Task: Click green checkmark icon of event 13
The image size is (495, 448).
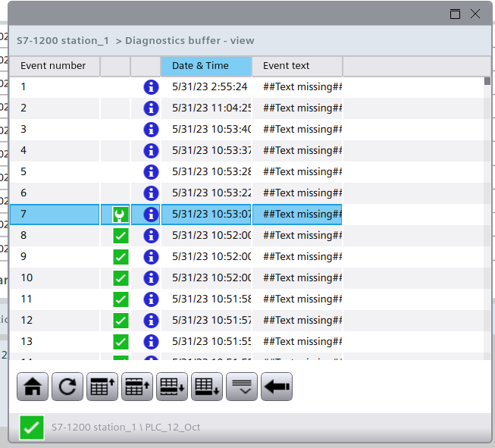Action: click(x=121, y=342)
